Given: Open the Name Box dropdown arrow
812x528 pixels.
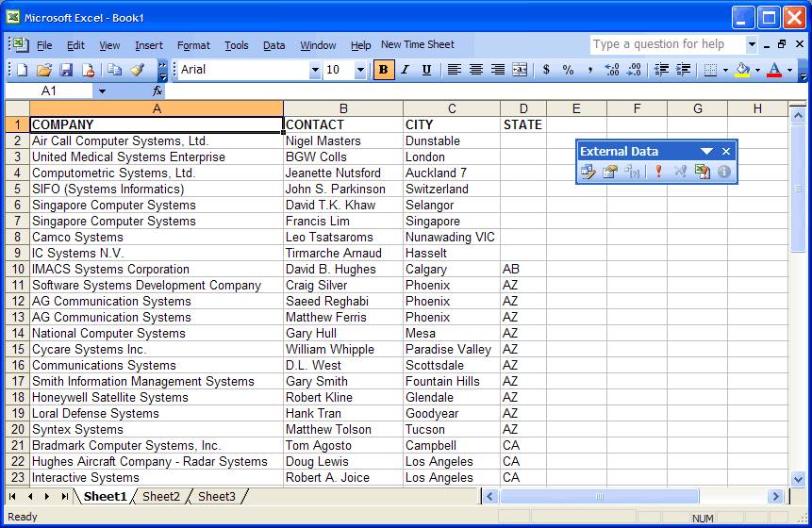Looking at the screenshot, I should [x=102, y=91].
